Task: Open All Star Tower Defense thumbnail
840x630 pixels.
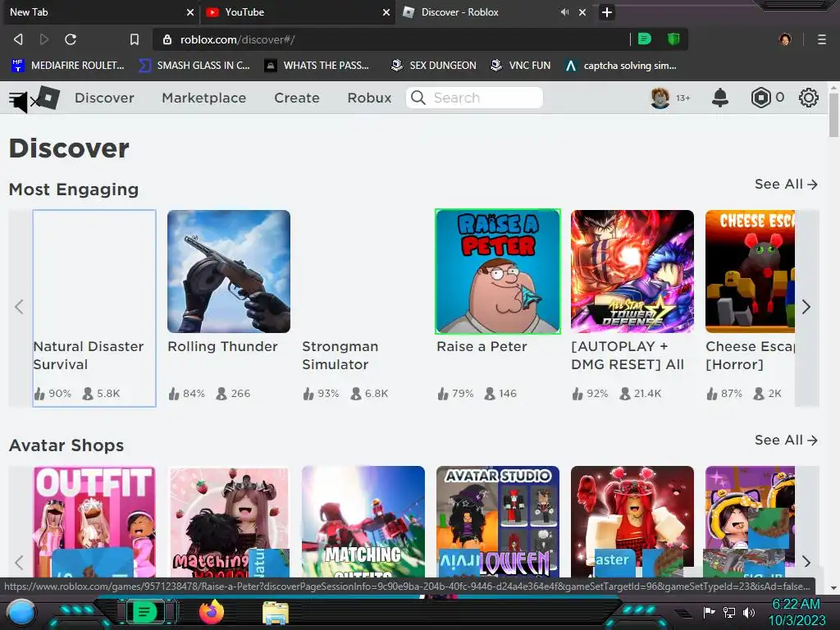Action: coord(632,272)
